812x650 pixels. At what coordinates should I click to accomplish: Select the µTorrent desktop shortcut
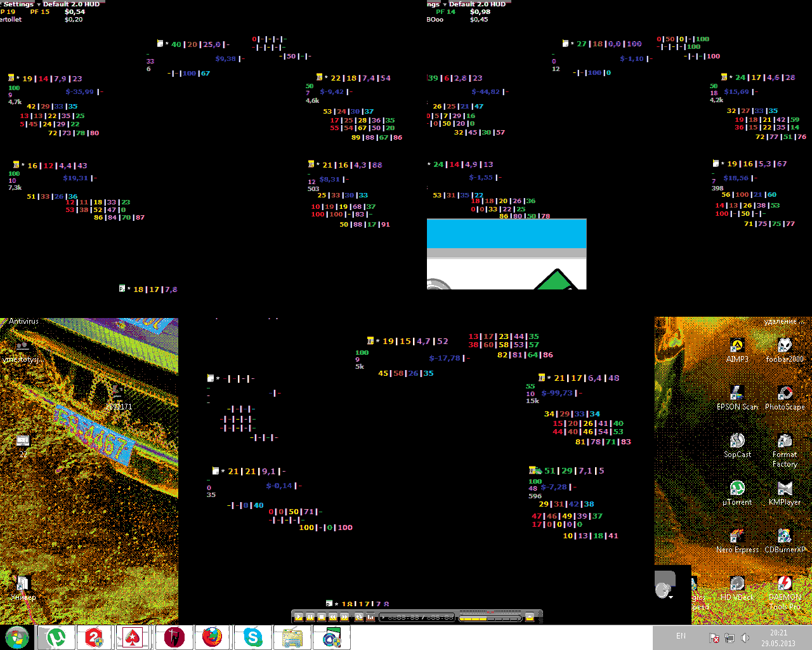737,493
